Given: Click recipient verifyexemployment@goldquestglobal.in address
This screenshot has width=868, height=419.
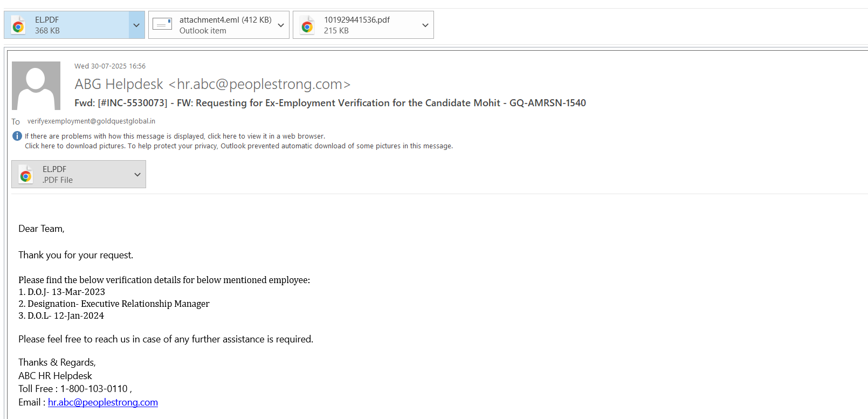Looking at the screenshot, I should pos(91,121).
